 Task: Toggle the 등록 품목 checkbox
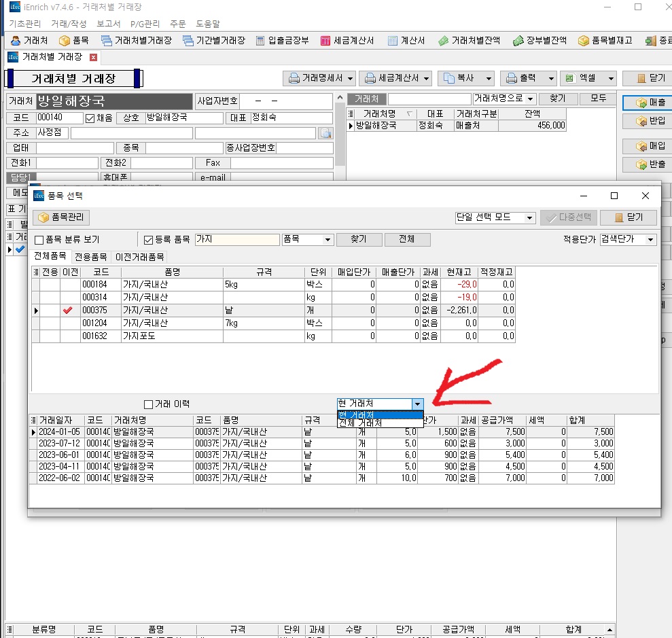point(149,240)
